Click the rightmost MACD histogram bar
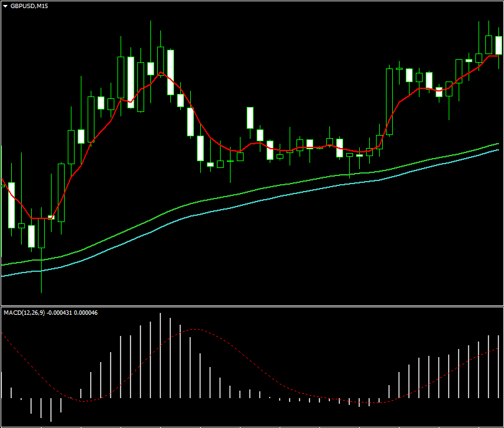504x428 pixels. [x=498, y=367]
